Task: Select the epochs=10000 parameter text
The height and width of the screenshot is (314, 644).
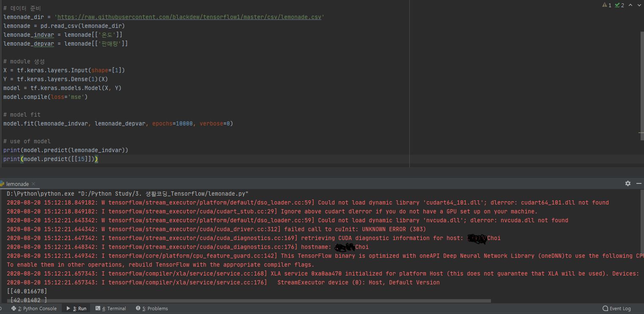Action: pos(171,123)
